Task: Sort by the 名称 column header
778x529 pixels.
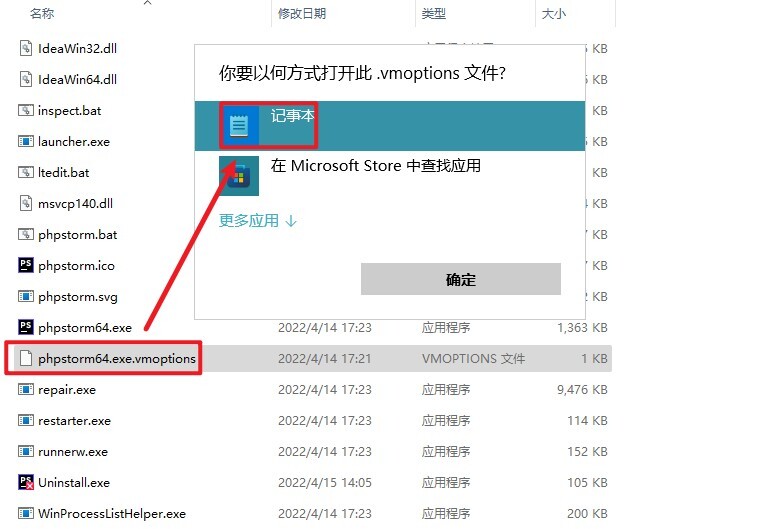Action: 42,14
